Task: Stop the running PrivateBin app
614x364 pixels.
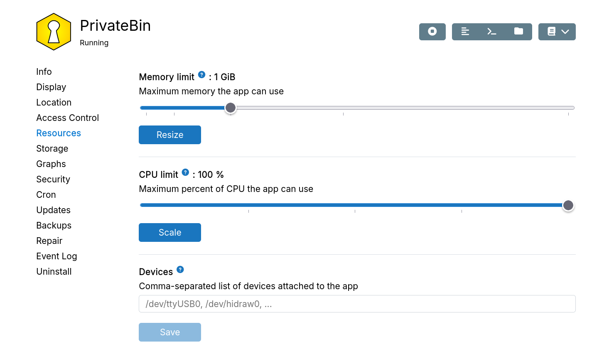Action: (432, 32)
